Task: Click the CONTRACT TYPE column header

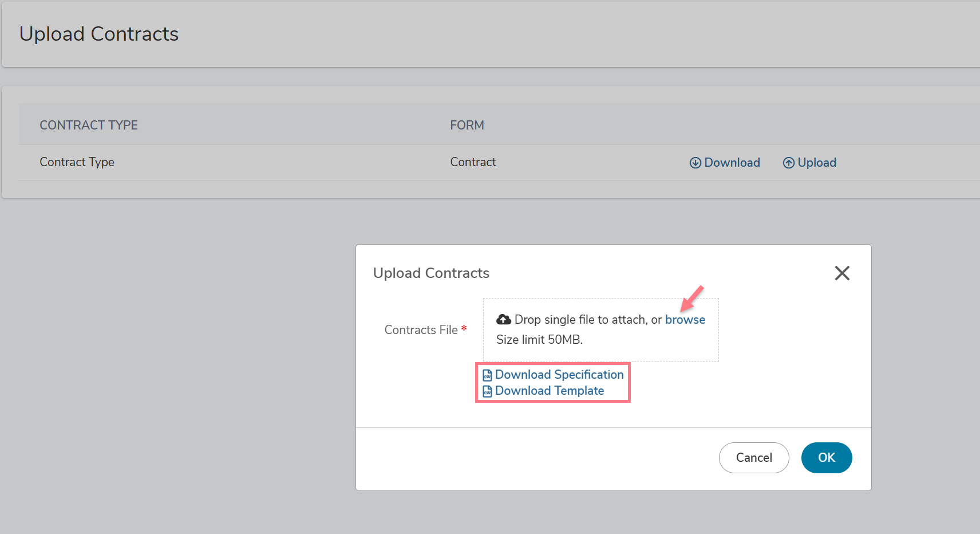Action: pyautogui.click(x=89, y=125)
